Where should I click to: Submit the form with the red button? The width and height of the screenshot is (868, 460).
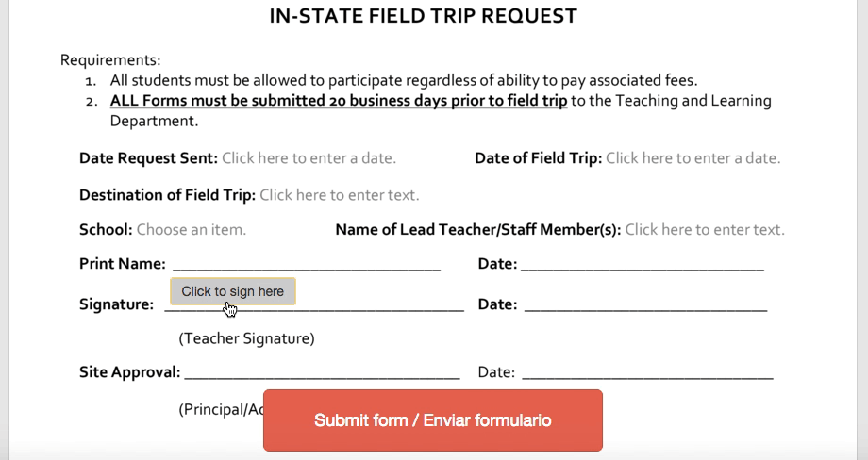pyautogui.click(x=433, y=420)
